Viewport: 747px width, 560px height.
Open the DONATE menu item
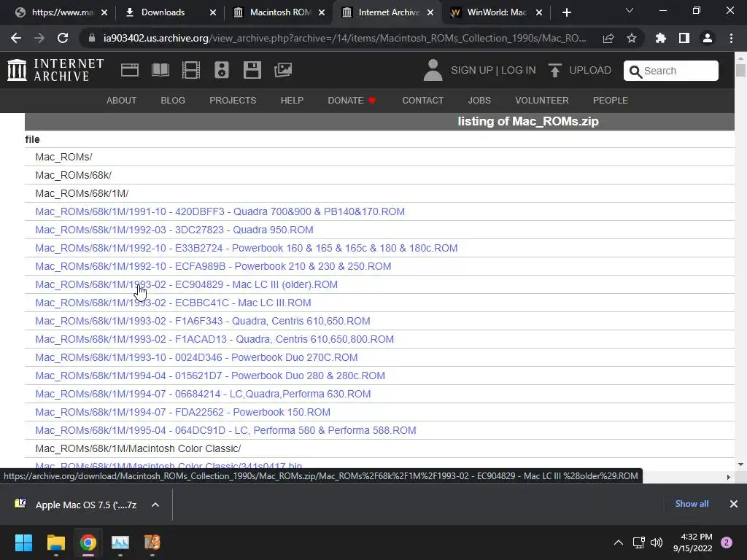[352, 101]
